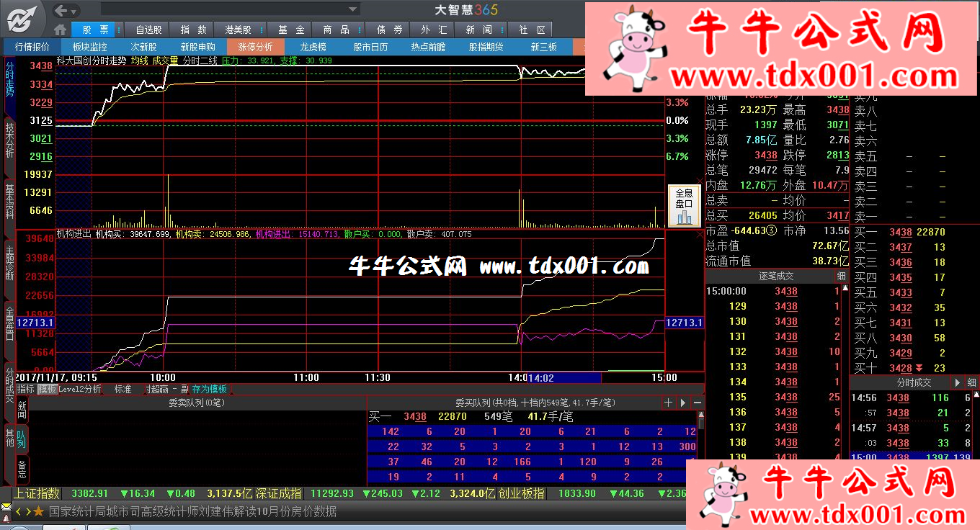Expand the 新闻 submenu dots

click(502, 30)
